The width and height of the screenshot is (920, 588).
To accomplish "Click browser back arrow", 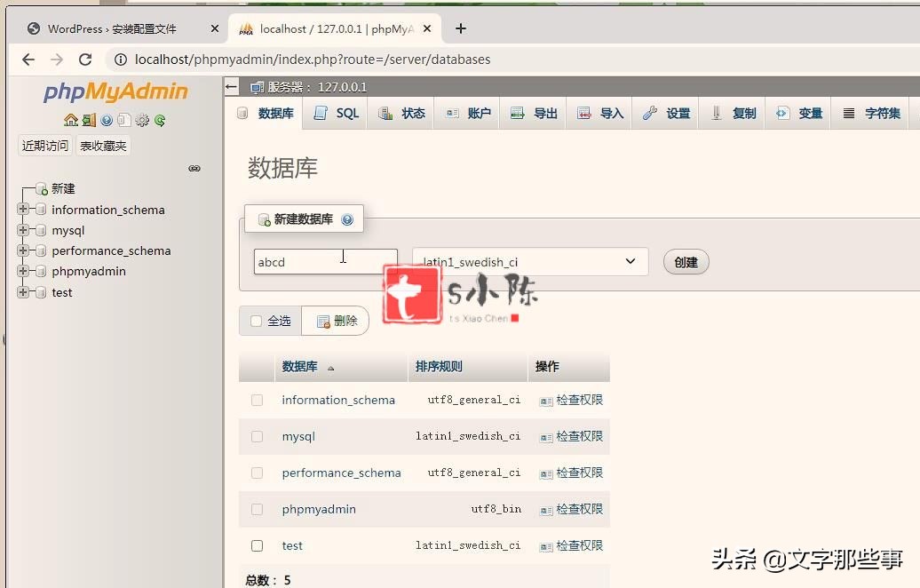I will coord(28,60).
